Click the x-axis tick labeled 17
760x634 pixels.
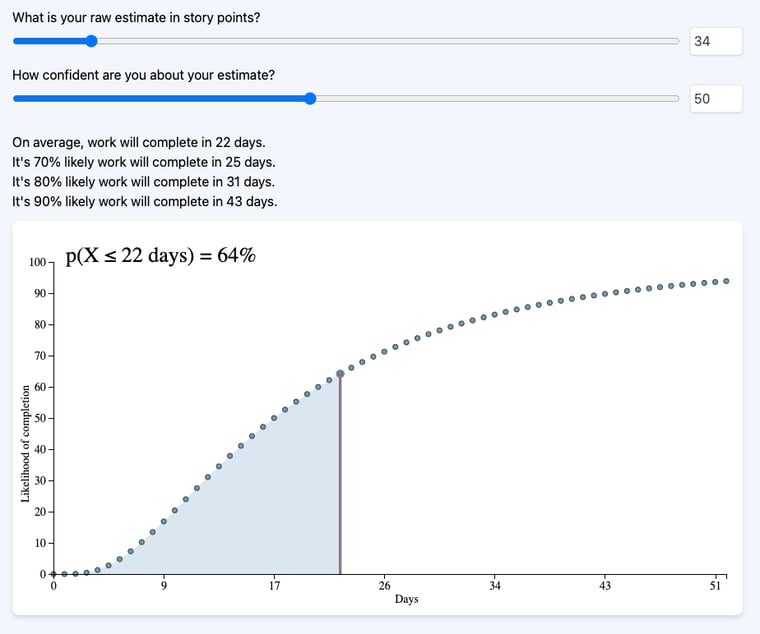pos(274,586)
